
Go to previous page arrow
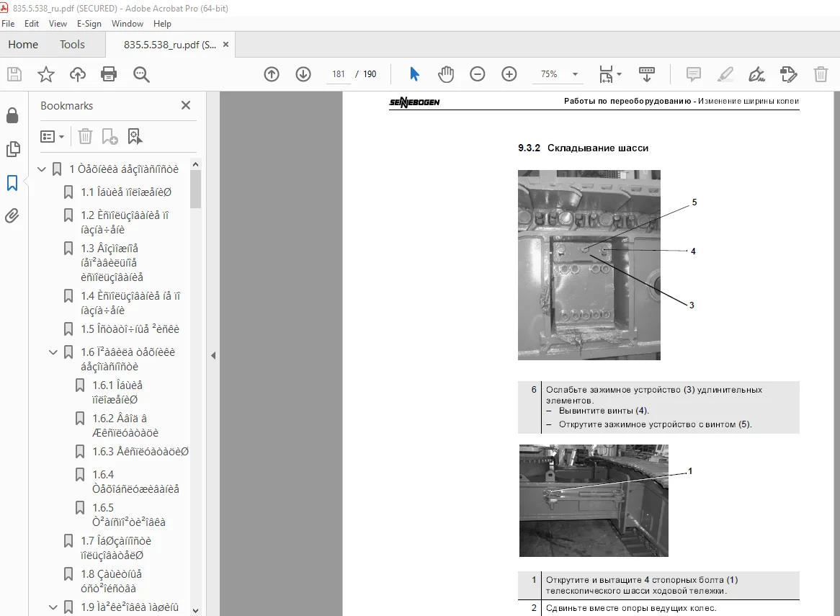pyautogui.click(x=272, y=74)
